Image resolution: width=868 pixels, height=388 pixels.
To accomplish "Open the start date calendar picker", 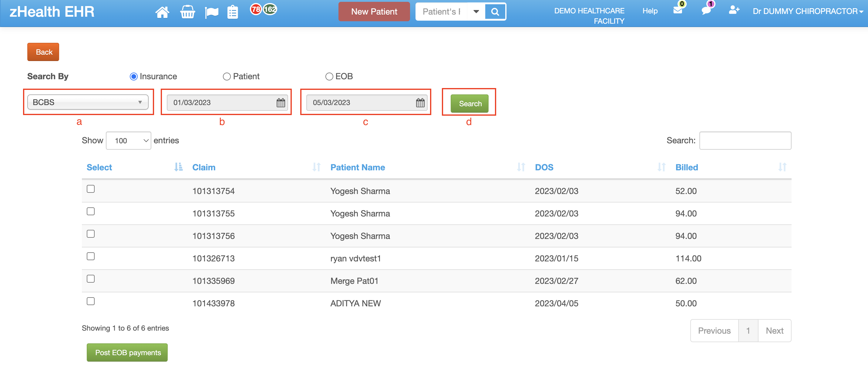I will [281, 103].
